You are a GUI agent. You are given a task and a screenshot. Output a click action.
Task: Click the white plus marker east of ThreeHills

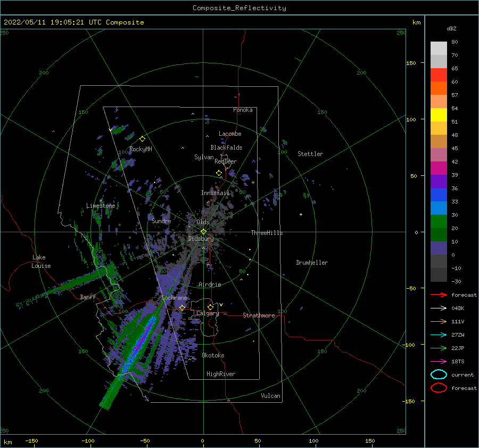pos(301,214)
